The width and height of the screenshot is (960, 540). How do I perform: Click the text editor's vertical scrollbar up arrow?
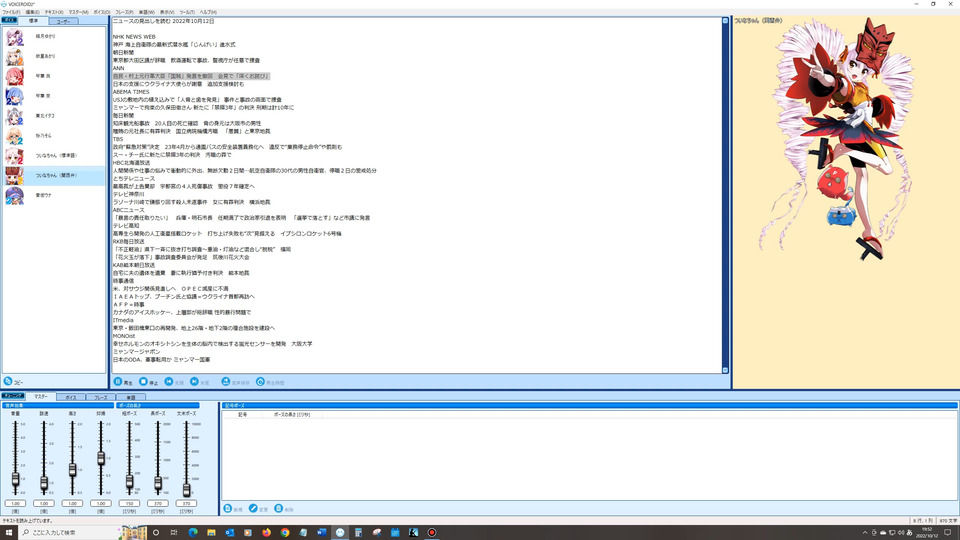coord(726,21)
